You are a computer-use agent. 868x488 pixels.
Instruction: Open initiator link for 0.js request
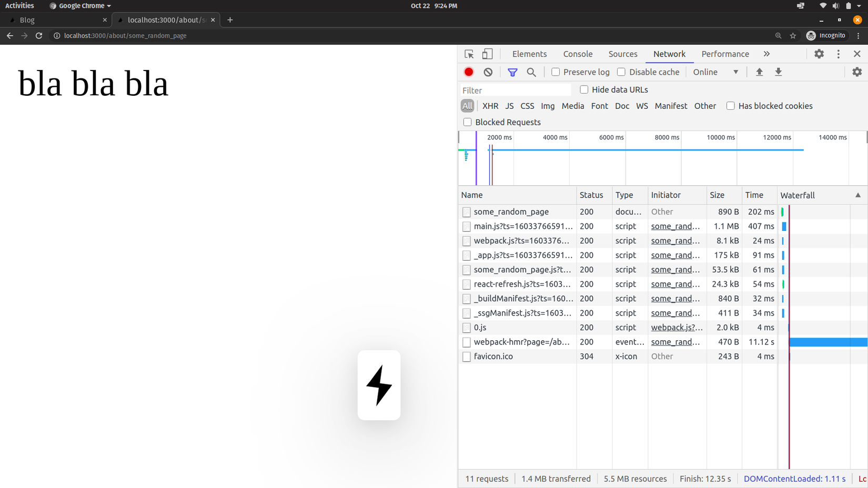click(x=677, y=328)
